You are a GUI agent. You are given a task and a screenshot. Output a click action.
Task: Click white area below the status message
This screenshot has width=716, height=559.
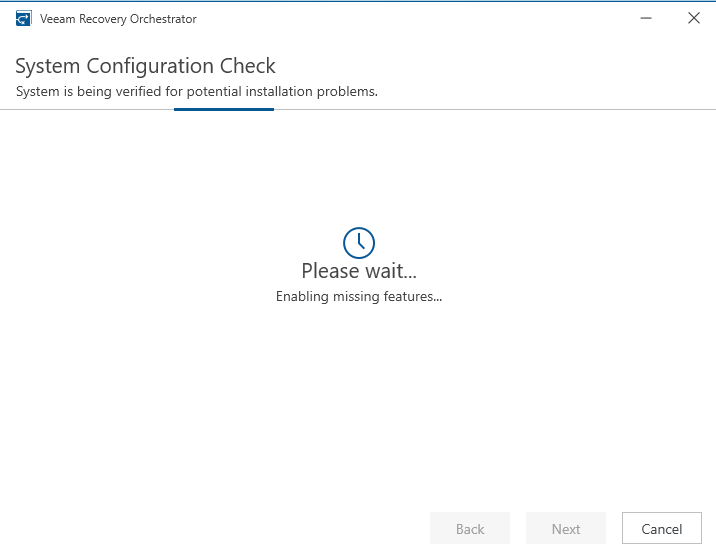click(x=358, y=400)
